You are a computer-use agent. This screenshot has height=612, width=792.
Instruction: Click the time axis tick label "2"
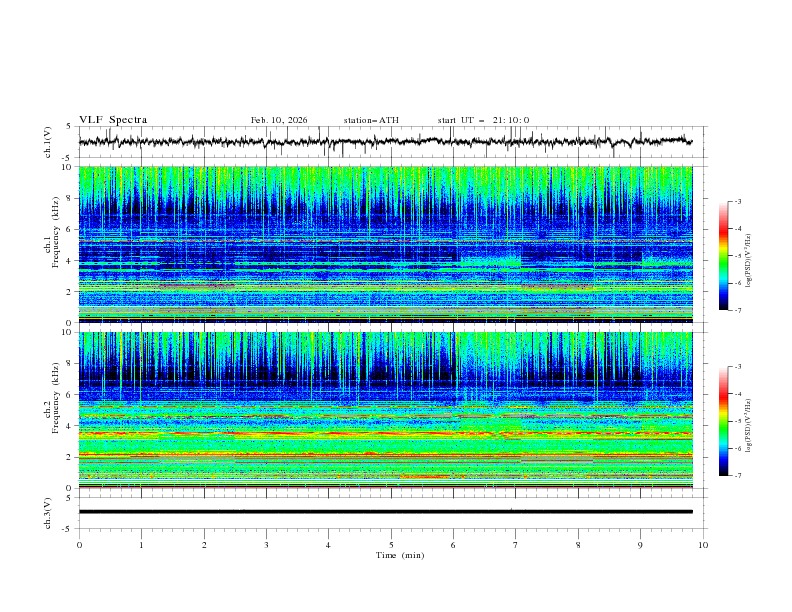click(x=204, y=545)
